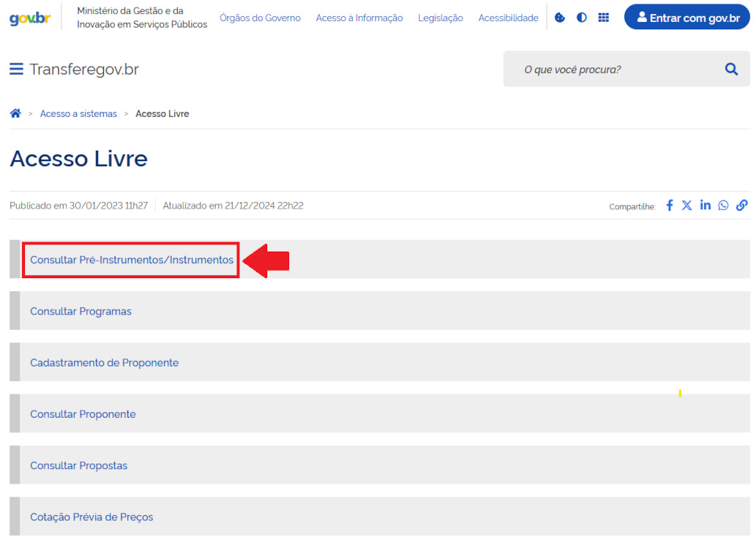Expand the Cotação Prévia de Preços section
Image resolution: width=756 pixels, height=540 pixels.
click(x=91, y=517)
